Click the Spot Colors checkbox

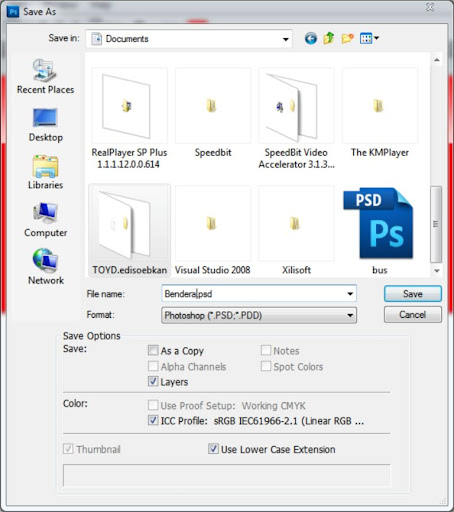266,366
